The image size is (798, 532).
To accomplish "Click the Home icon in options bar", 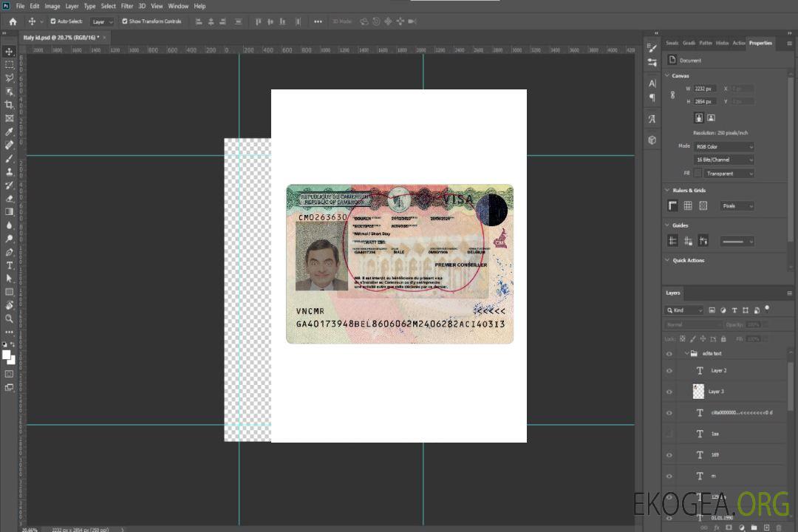I will (x=13, y=21).
